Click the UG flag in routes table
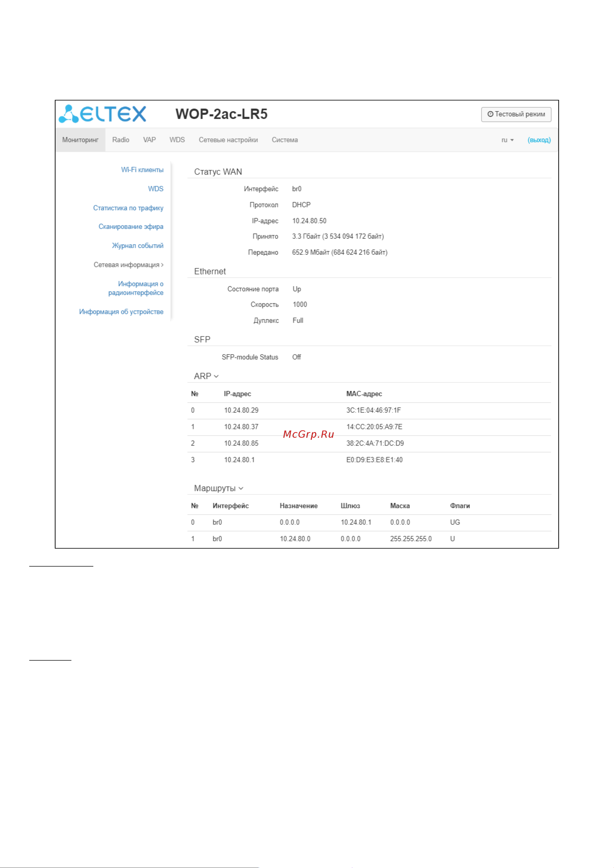This screenshot has height=868, width=614. (x=455, y=523)
